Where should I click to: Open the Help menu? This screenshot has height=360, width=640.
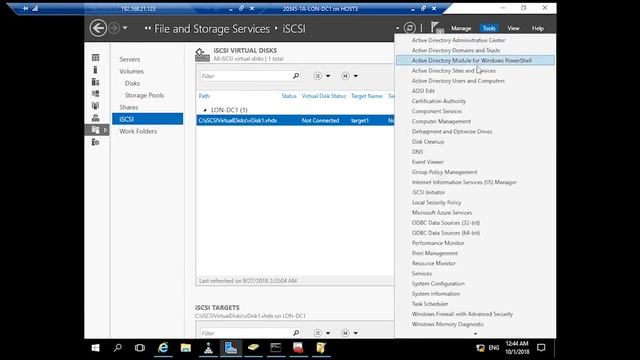pos(538,28)
